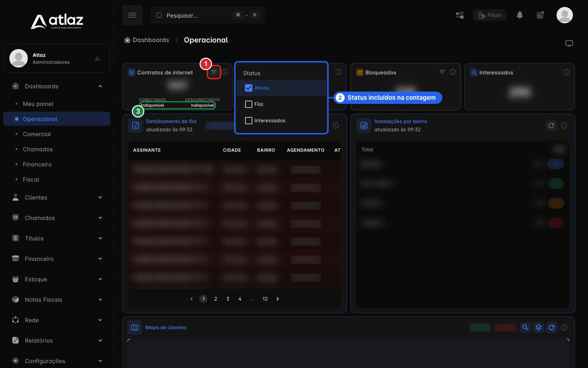Click blue badge in Instalações list
The height and width of the screenshot is (368, 588).
555,164
